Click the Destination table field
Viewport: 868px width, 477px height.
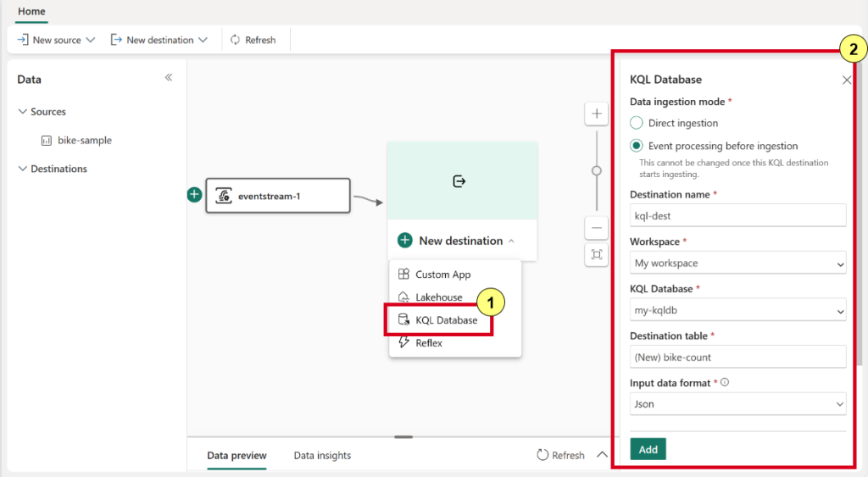[738, 357]
